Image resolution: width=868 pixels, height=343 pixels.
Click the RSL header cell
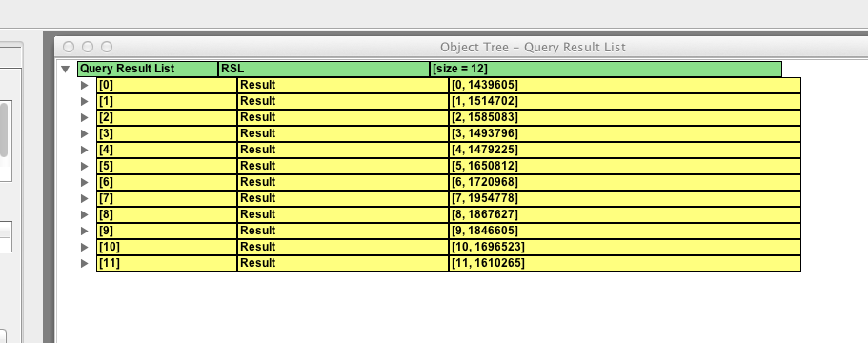[x=324, y=70]
